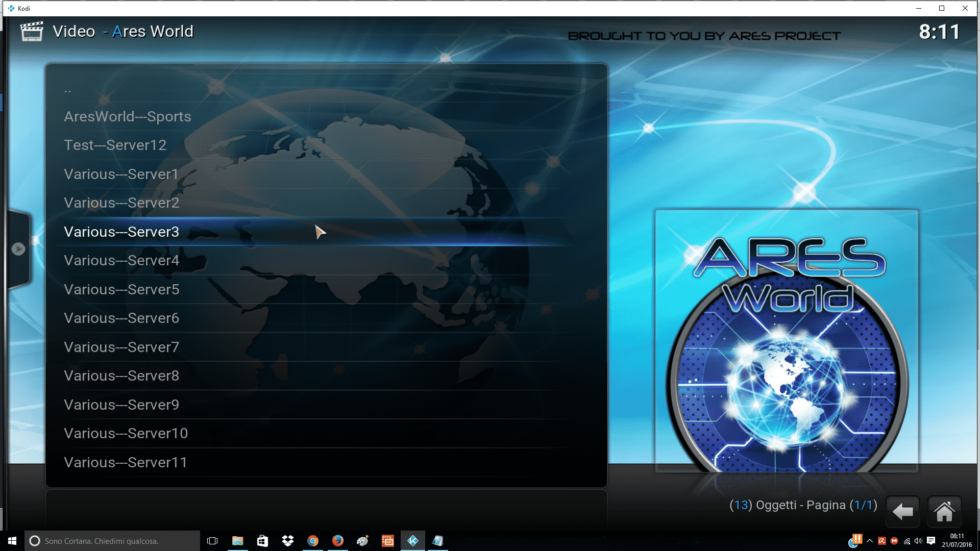The image size is (980, 551).
Task: Select Various---Server11 item
Action: (x=327, y=462)
